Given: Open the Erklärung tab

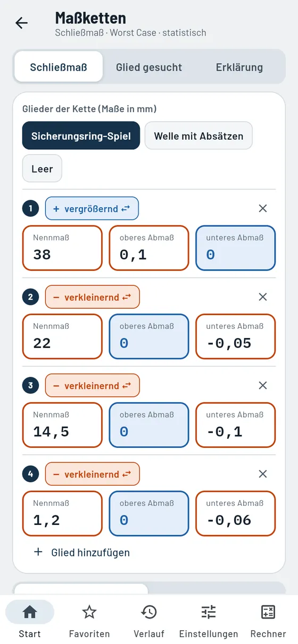Looking at the screenshot, I should coord(239,67).
